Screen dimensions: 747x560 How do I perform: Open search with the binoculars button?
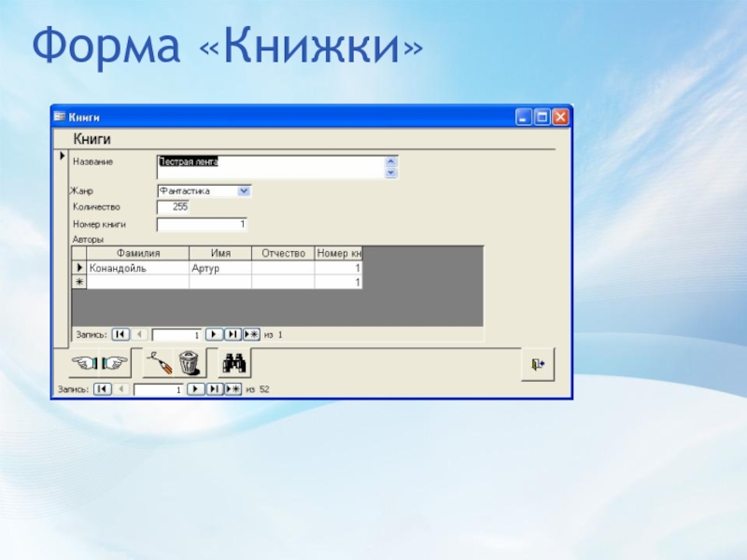pos(235,363)
